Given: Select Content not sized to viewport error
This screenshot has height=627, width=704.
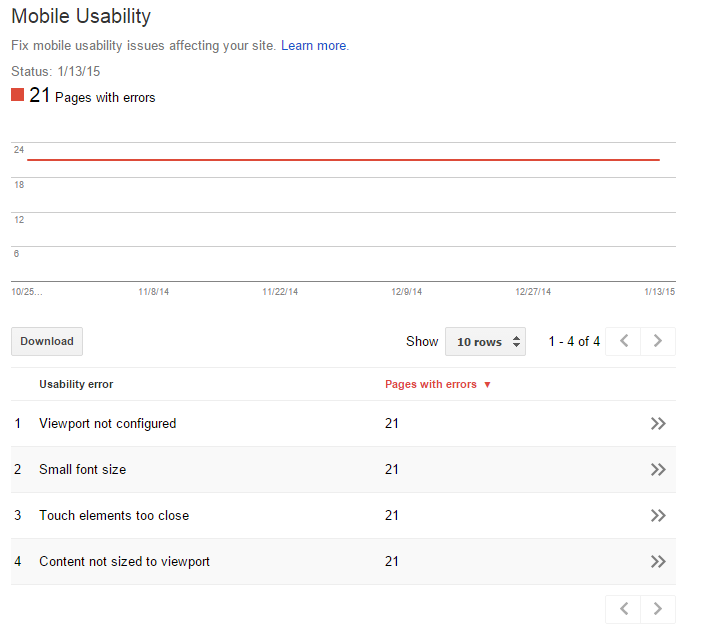Looking at the screenshot, I should (124, 561).
